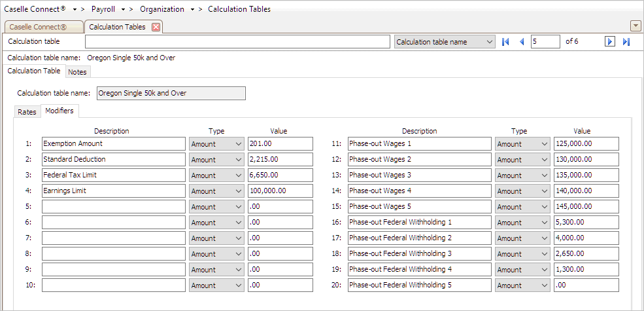This screenshot has height=311, width=644.
Task: Advance to the next calculation table record
Action: click(x=609, y=42)
